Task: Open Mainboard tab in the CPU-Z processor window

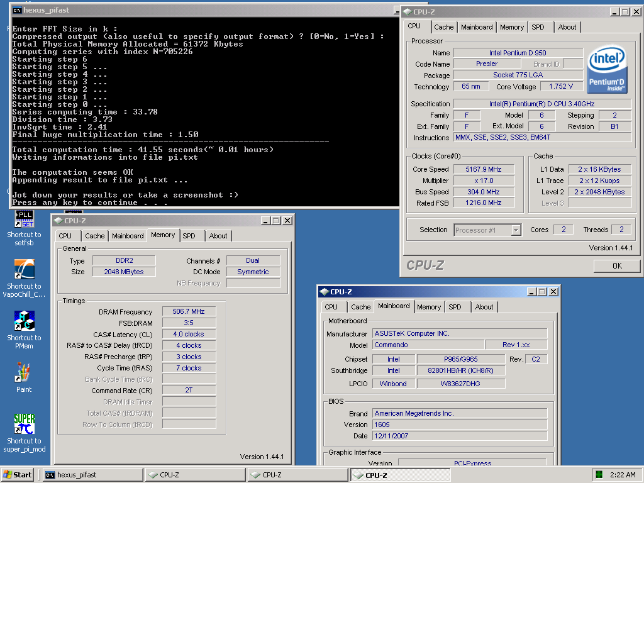Action: point(477,27)
